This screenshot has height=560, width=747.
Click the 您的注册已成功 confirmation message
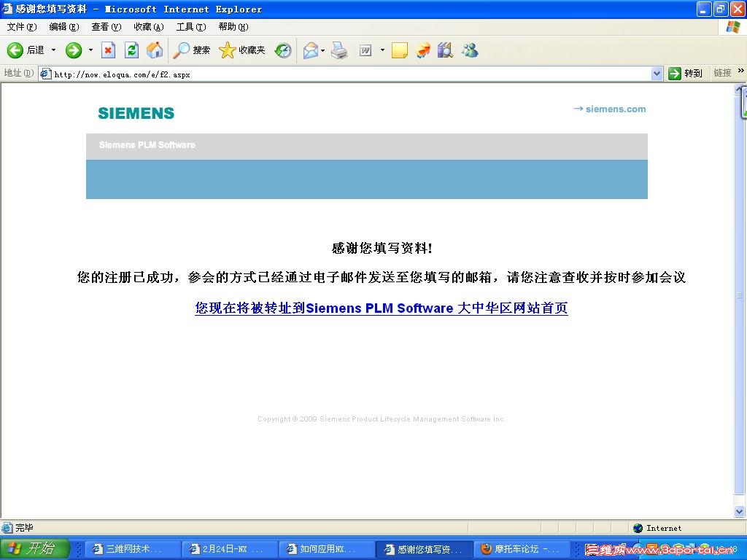click(381, 277)
